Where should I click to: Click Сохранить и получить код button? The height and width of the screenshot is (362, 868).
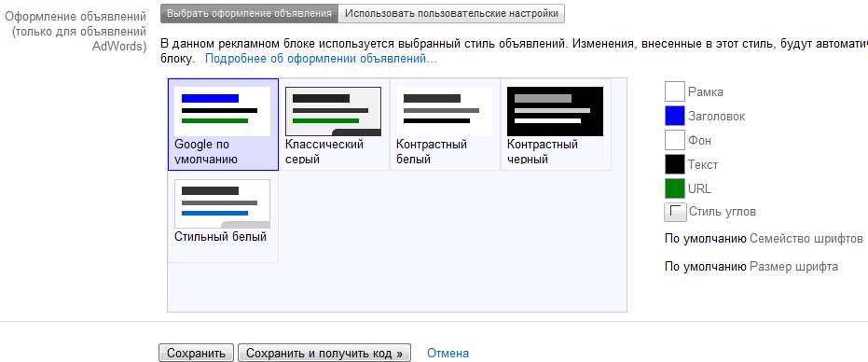[324, 353]
